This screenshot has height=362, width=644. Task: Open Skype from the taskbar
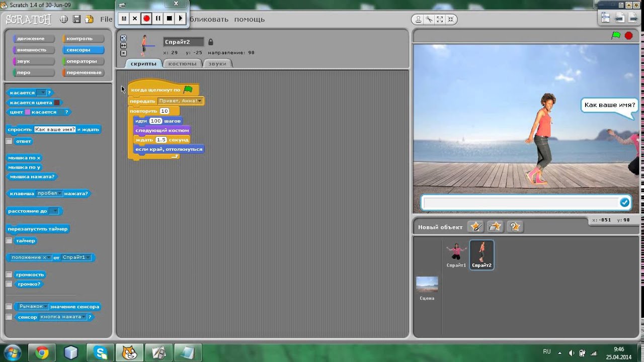[101, 353]
